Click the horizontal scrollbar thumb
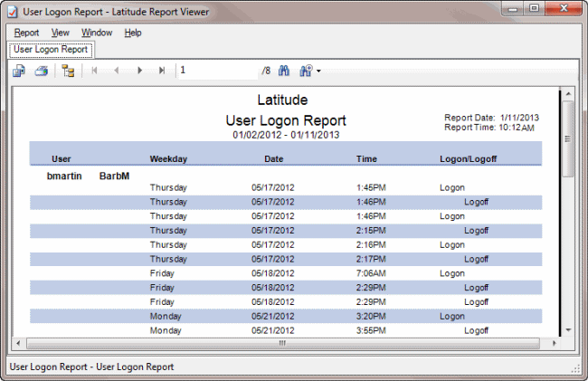The image size is (588, 381). [282, 344]
